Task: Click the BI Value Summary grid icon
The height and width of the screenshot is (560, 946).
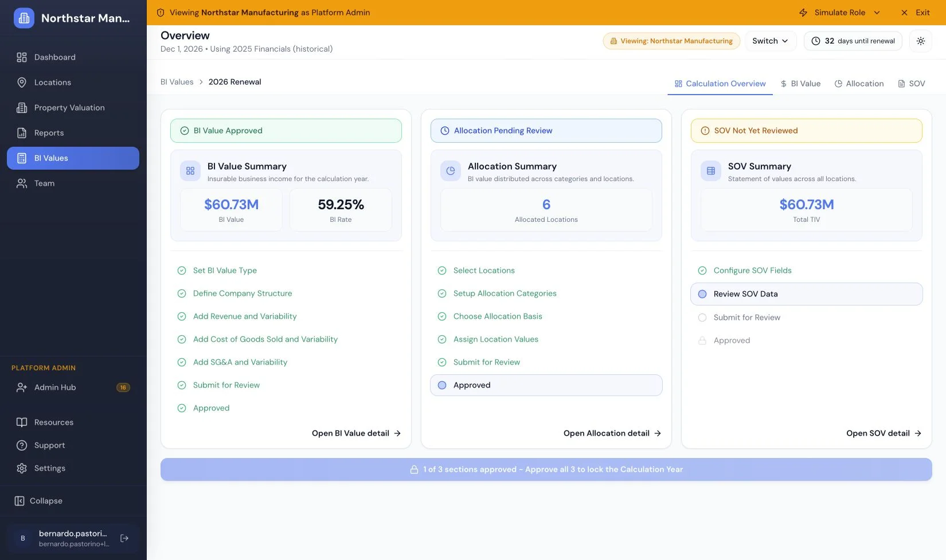Action: pos(190,171)
